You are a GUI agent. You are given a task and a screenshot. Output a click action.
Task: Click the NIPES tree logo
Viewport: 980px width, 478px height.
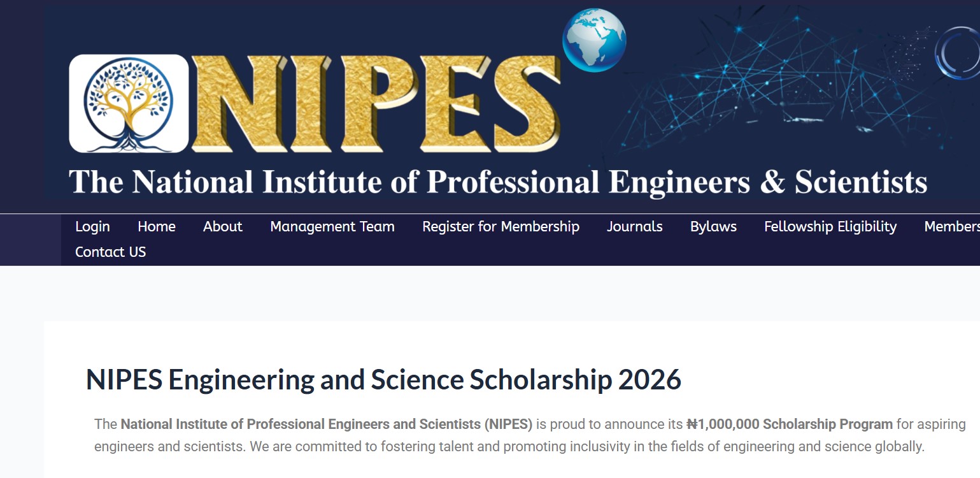coord(128,103)
